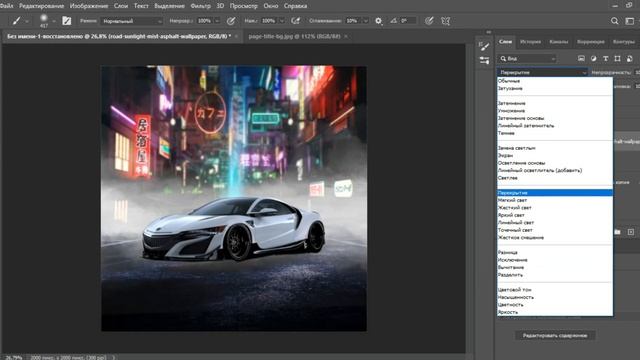Click the white car in canvas
The width and height of the screenshot is (640, 360).
[x=233, y=229]
